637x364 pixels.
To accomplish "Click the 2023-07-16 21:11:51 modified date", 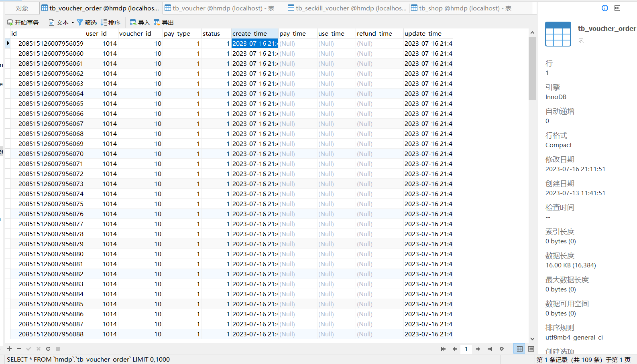I will click(575, 169).
